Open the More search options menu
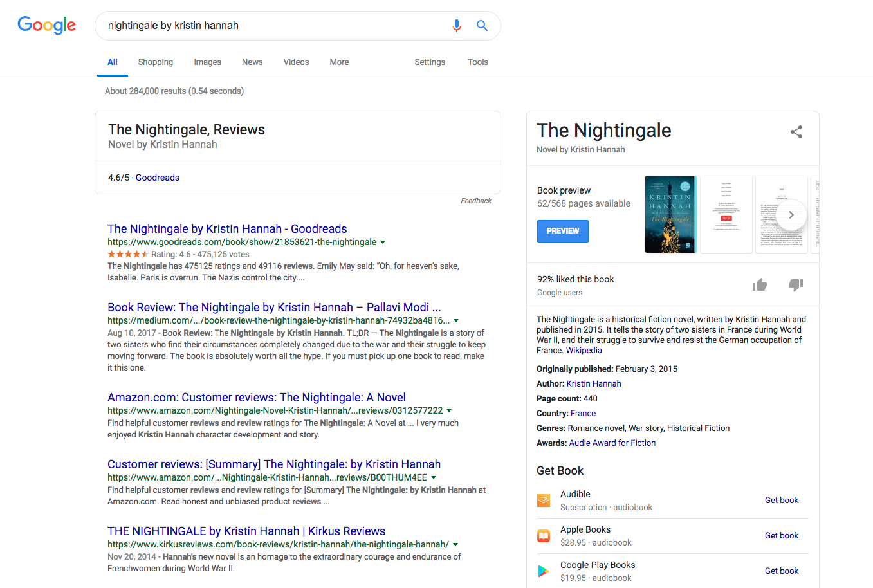 point(339,62)
